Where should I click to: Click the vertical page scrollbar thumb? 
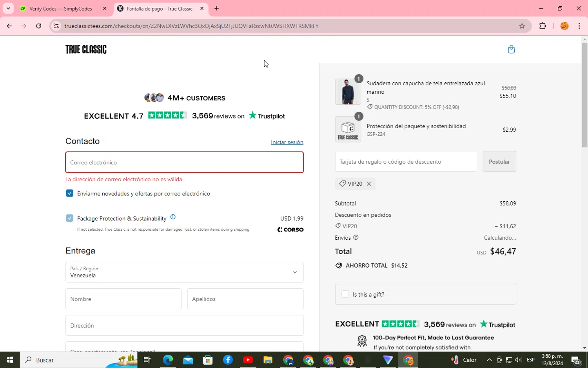pyautogui.click(x=584, y=95)
